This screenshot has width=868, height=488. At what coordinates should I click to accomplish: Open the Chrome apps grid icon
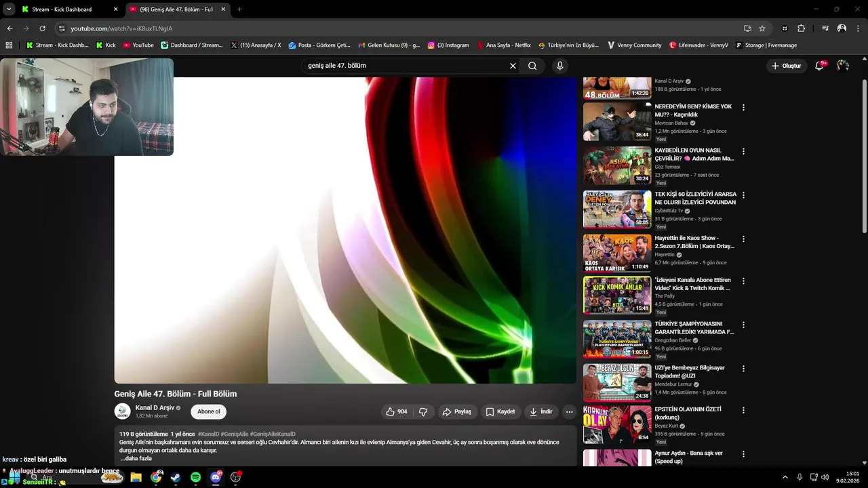[9, 45]
